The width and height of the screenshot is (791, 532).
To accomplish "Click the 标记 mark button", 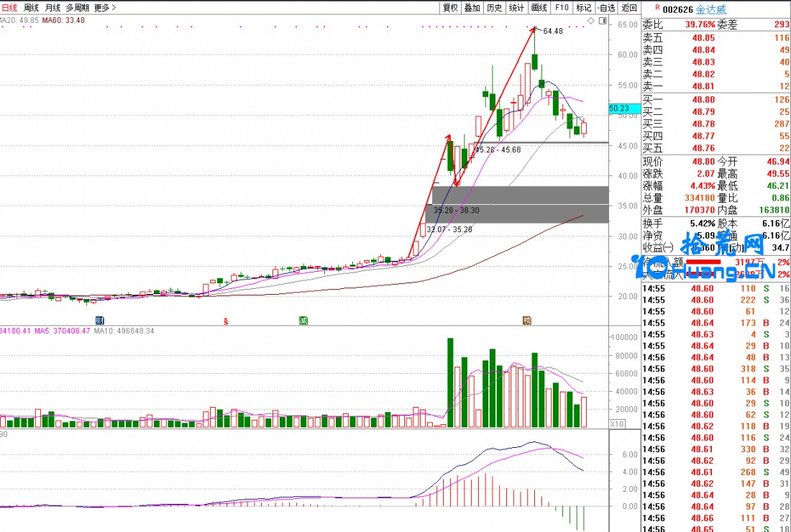I will point(584,8).
